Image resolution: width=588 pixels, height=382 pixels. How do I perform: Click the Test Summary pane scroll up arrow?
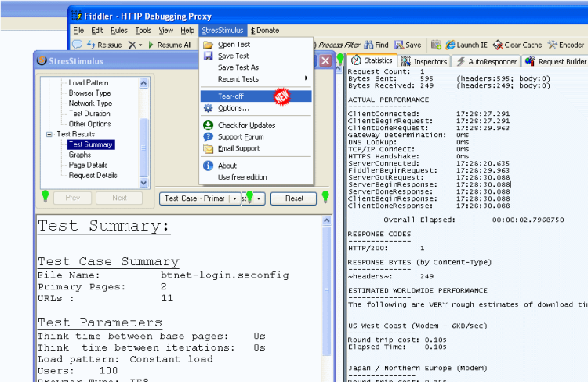[x=327, y=220]
